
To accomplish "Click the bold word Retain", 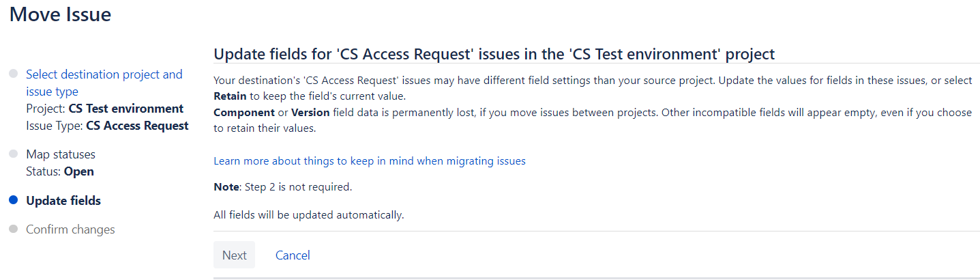I will point(230,96).
